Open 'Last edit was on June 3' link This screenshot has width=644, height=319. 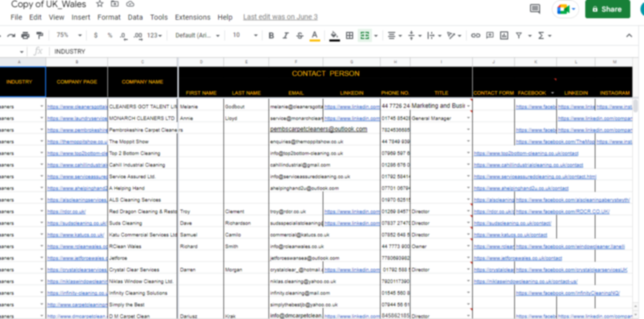pyautogui.click(x=280, y=17)
